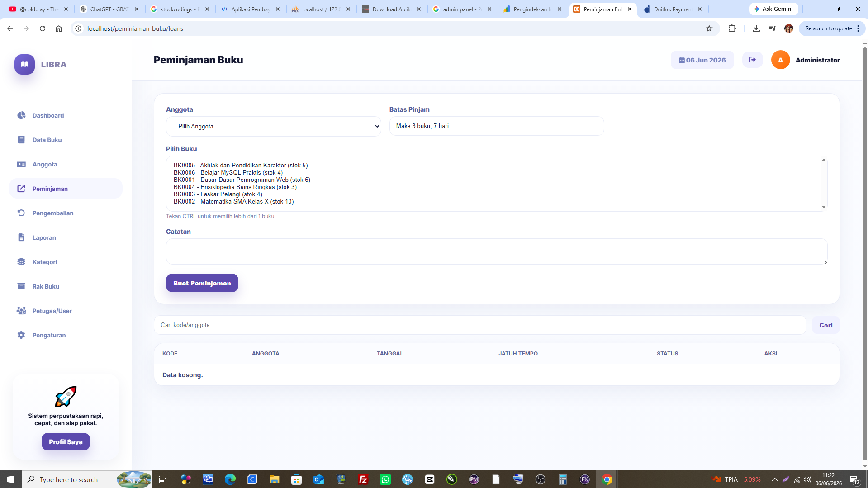Expand the Pilih Anggota dropdown
Image resolution: width=868 pixels, height=488 pixels.
click(x=273, y=126)
